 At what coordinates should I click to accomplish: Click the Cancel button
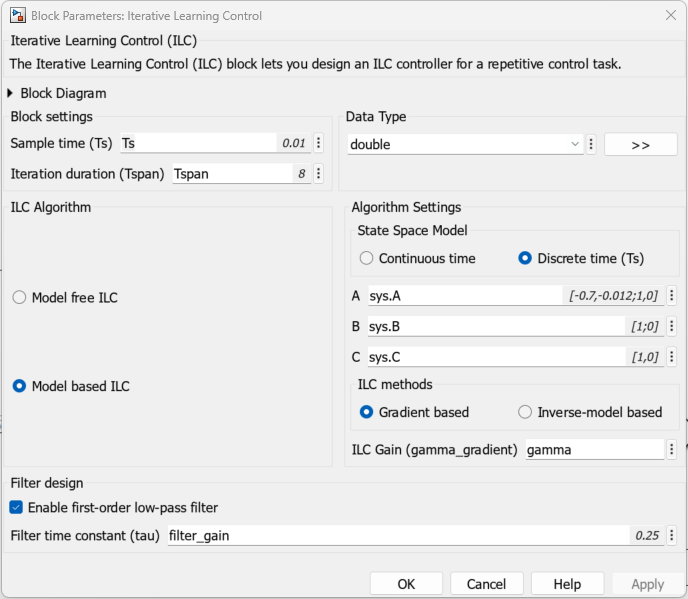[x=486, y=584]
